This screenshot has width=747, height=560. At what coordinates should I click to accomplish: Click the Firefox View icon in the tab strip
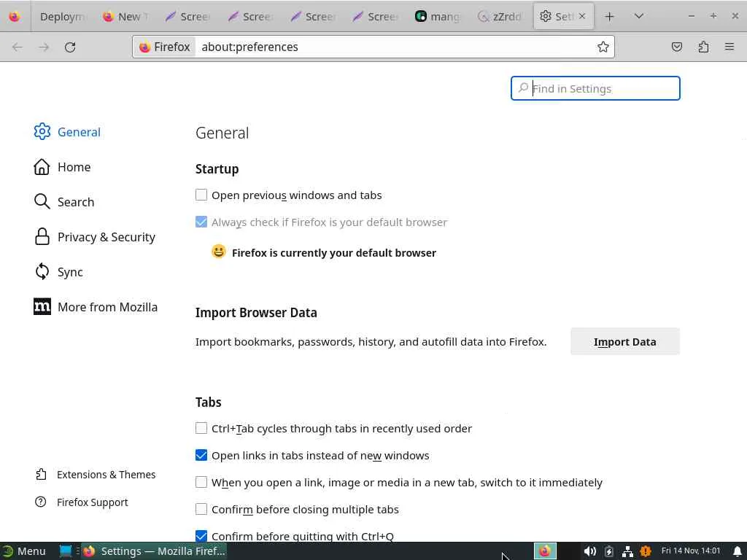(x=15, y=17)
